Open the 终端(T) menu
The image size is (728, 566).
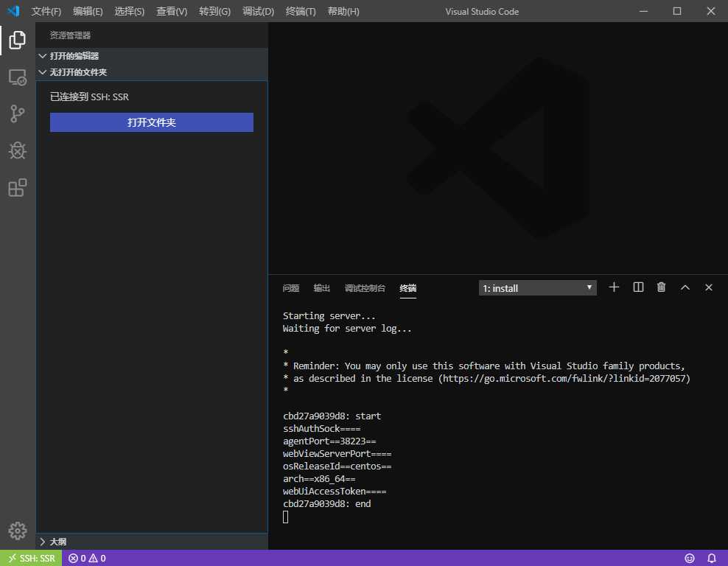coord(301,11)
